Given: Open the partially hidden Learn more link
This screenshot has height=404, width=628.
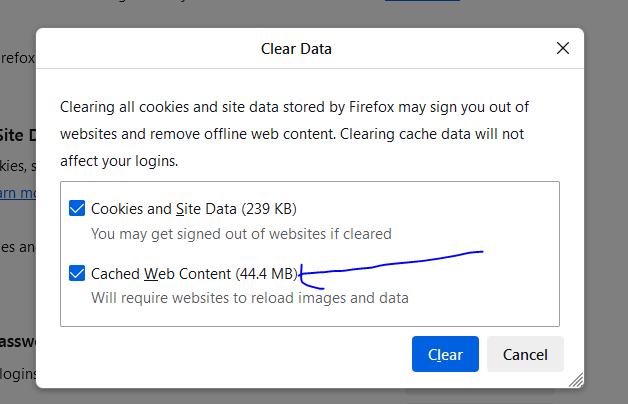Looking at the screenshot, I should pos(18,193).
